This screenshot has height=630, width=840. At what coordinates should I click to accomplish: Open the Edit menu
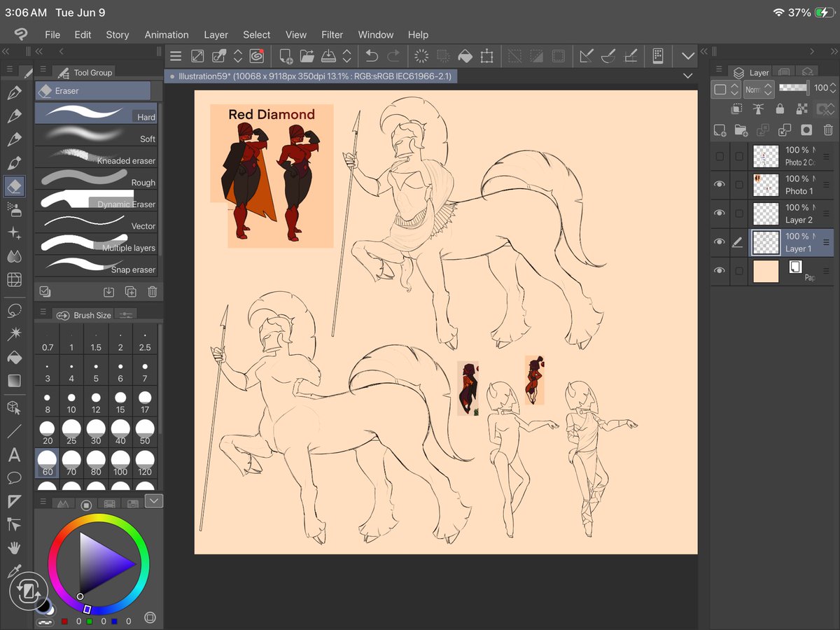coord(83,34)
